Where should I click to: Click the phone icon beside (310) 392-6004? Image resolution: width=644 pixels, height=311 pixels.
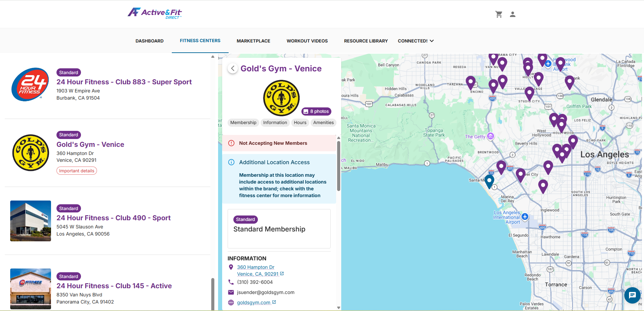231,282
